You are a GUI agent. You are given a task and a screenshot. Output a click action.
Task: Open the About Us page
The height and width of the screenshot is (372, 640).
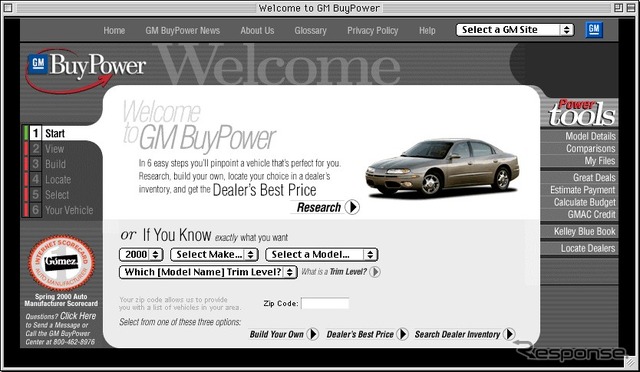257,31
